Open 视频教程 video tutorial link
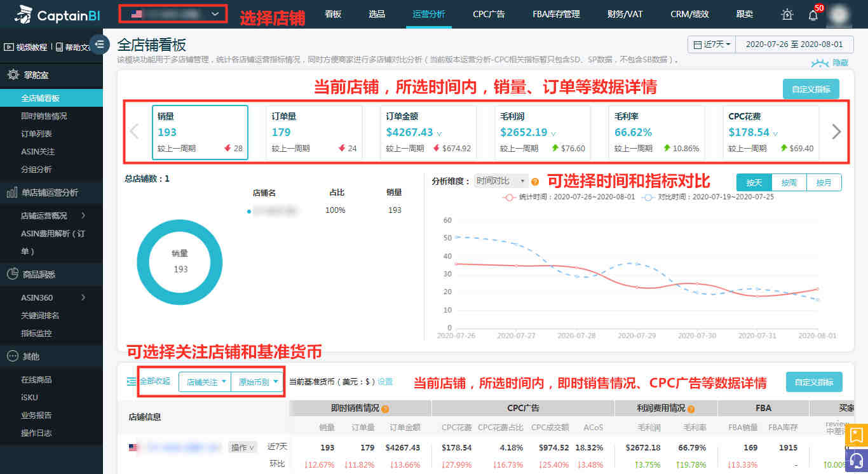The width and height of the screenshot is (868, 474). point(25,47)
